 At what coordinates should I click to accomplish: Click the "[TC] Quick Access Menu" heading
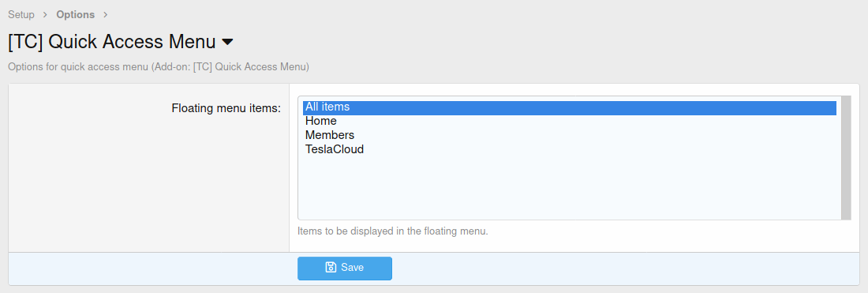[112, 42]
